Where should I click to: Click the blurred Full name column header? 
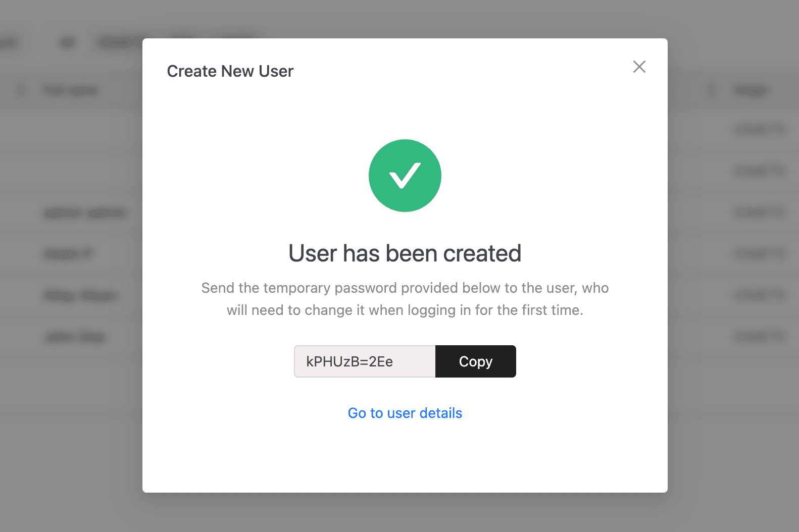(71, 90)
